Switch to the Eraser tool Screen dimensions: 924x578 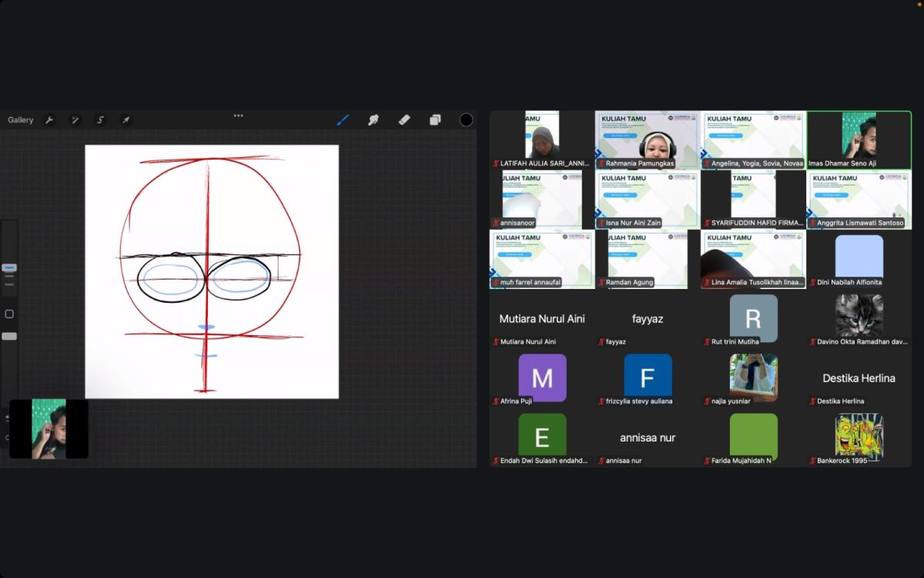click(x=404, y=119)
